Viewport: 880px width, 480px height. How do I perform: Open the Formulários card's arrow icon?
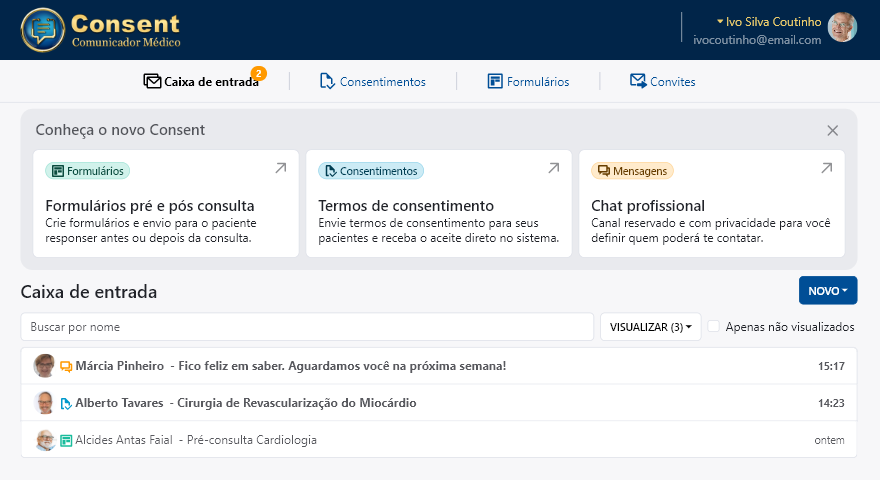[281, 169]
